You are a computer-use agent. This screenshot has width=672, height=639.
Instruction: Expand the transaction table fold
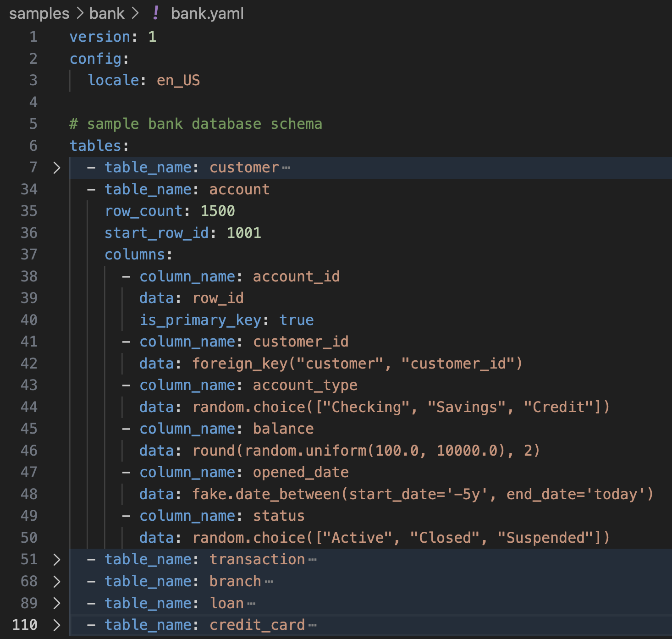pos(56,559)
